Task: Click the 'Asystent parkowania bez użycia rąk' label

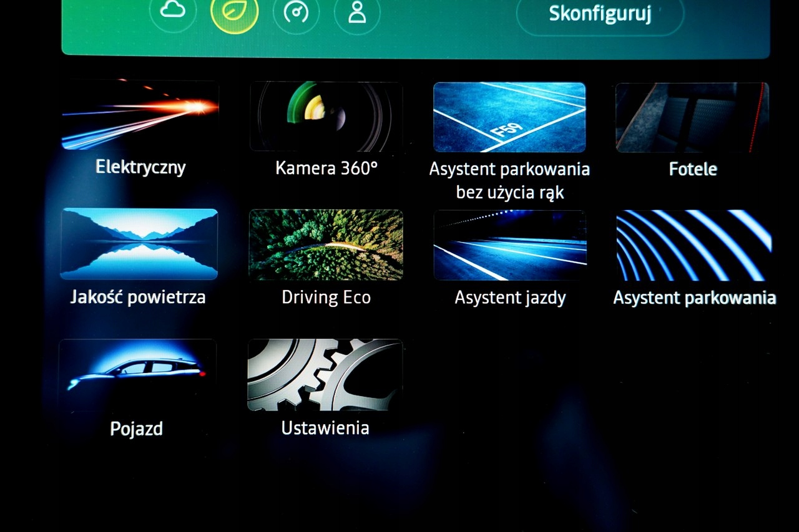Action: (509, 180)
